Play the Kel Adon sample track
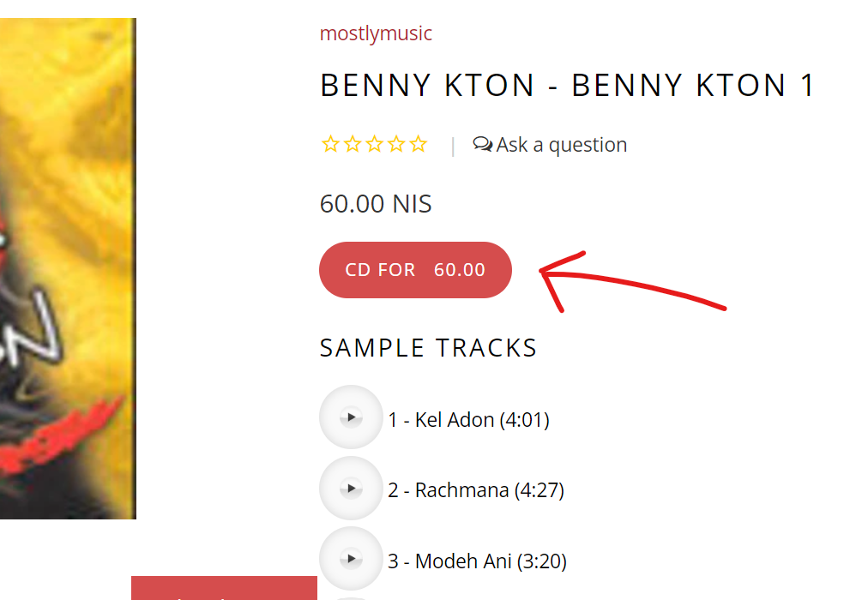 tap(350, 417)
